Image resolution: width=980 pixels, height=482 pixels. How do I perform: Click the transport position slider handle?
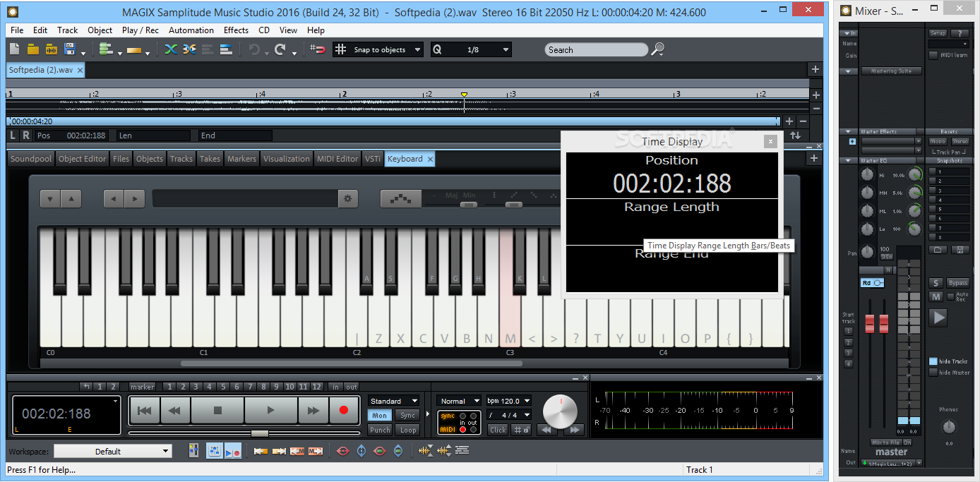[x=259, y=433]
